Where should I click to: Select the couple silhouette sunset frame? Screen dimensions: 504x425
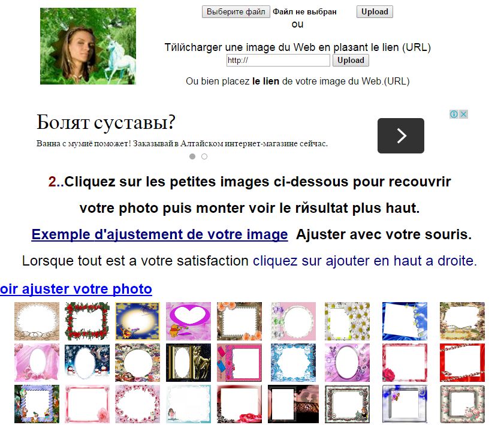point(293,404)
